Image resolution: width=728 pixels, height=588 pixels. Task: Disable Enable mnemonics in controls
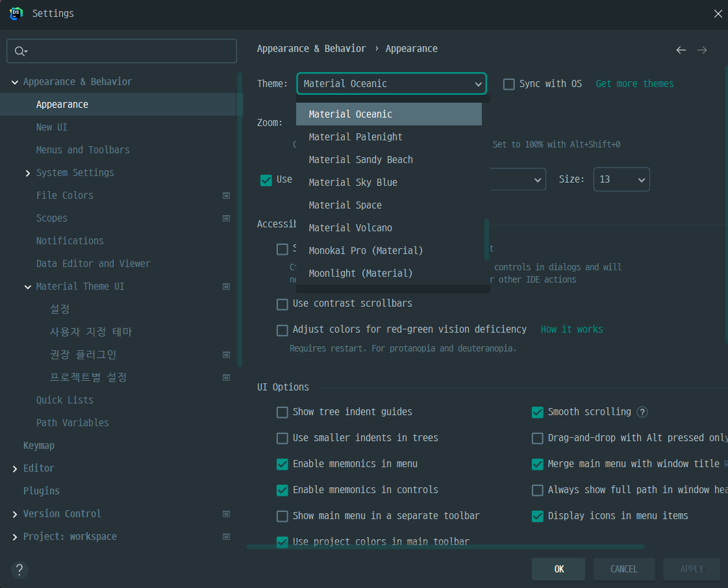pos(282,491)
